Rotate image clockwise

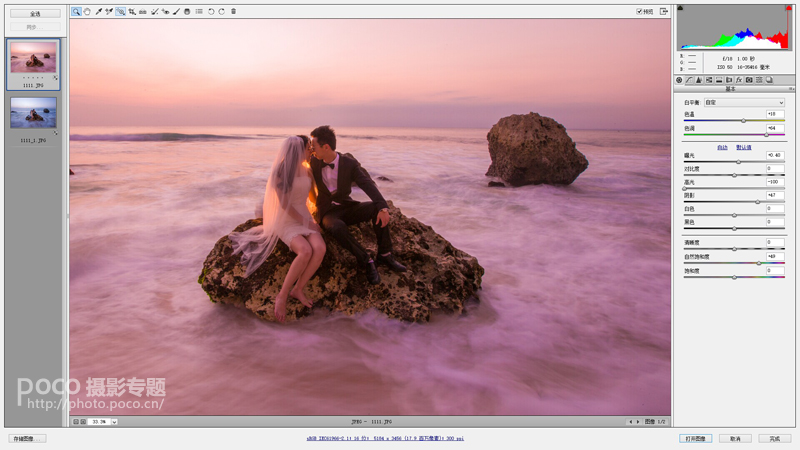pyautogui.click(x=221, y=11)
